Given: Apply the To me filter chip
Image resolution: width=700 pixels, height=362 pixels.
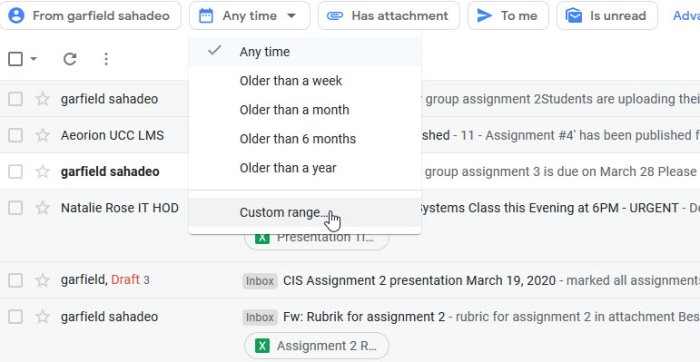Looking at the screenshot, I should (x=508, y=16).
